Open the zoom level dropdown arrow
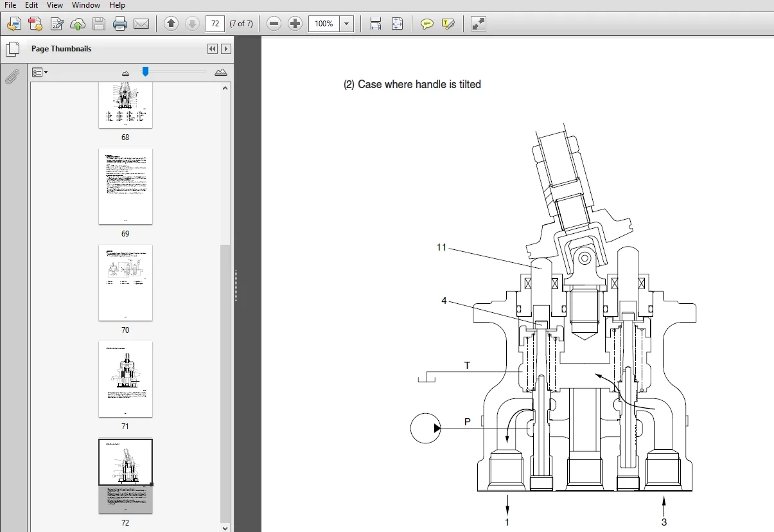This screenshot has height=532, width=774. tap(347, 24)
